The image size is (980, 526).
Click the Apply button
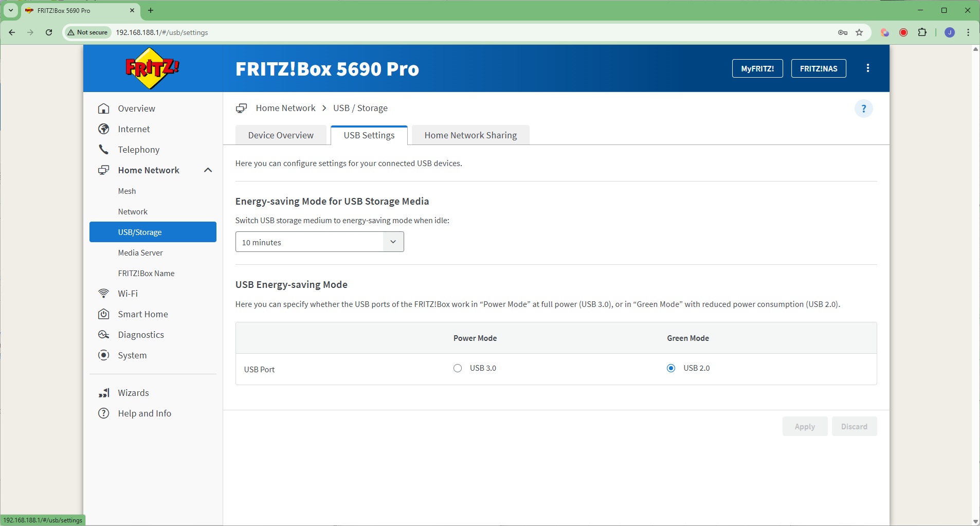[805, 426]
